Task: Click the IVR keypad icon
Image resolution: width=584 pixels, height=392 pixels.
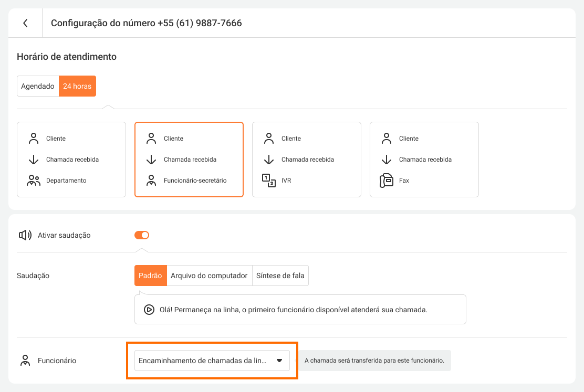Action: [269, 181]
